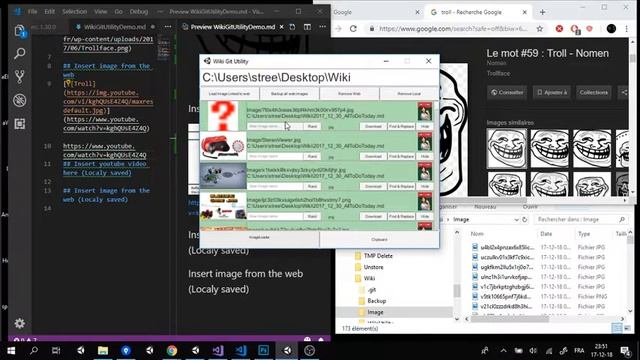Image resolution: width=640 pixels, height=360 pixels.
Task: Click share icon in Google image panel
Action: point(624,92)
